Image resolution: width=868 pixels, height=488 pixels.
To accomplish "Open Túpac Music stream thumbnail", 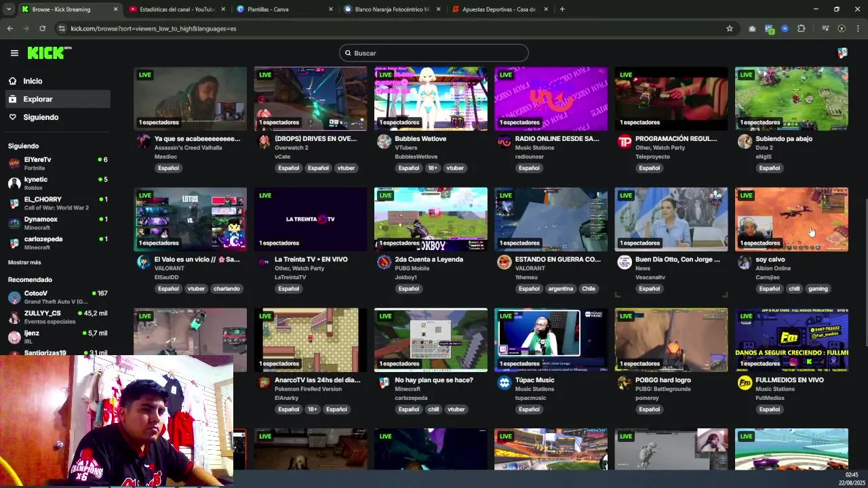I will (551, 340).
